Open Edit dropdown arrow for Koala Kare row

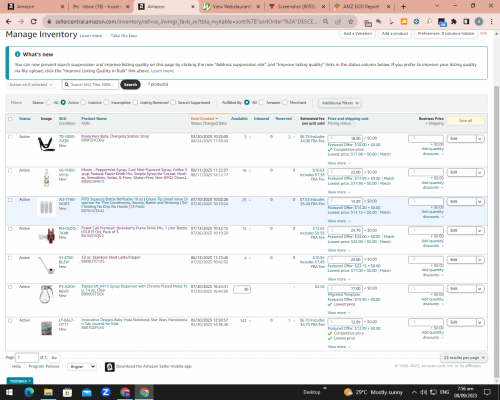480,139
